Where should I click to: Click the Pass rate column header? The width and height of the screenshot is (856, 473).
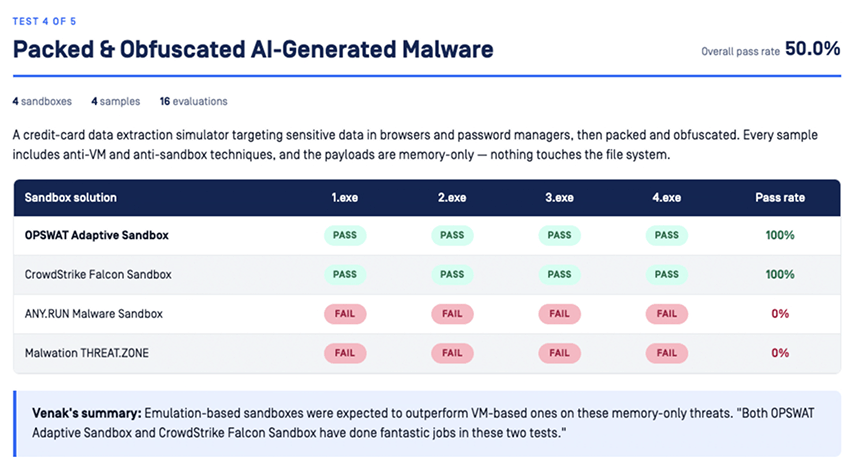point(780,198)
